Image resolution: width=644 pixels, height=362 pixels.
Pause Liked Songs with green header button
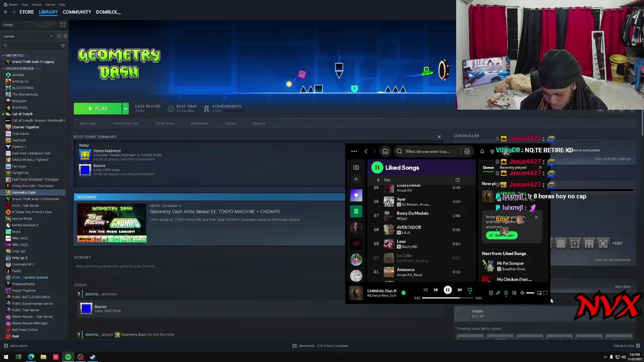[377, 167]
